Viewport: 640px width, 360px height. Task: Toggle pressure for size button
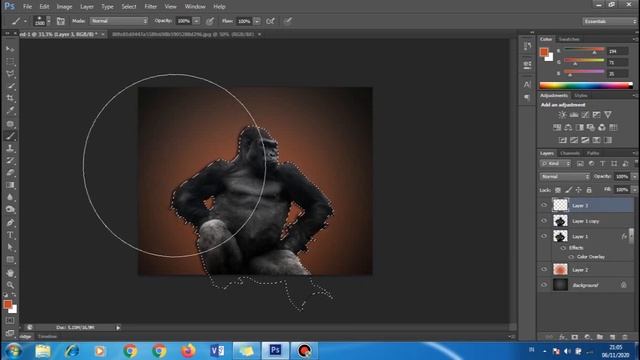pos(288,21)
